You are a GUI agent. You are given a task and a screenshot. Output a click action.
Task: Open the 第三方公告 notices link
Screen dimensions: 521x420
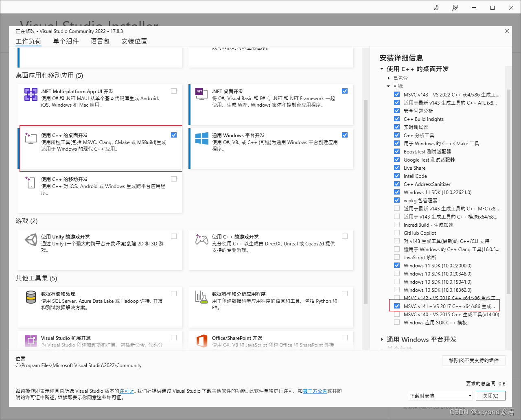click(315, 391)
